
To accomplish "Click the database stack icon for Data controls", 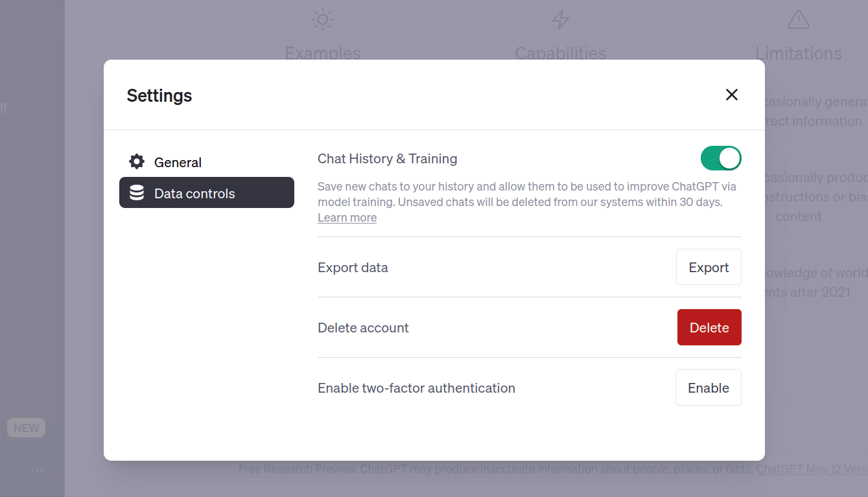I will 137,193.
